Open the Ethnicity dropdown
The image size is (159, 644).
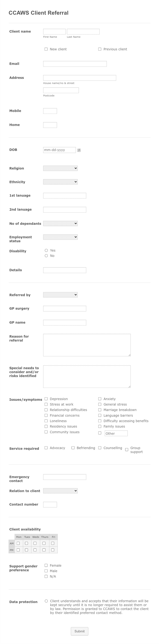tap(60, 182)
